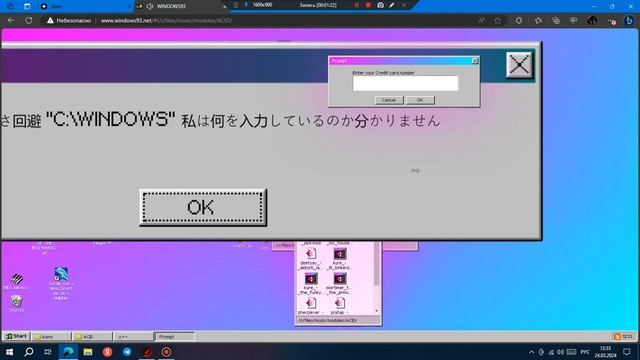Screen dimensions: 640x360
Task: Click the small OK button in the Prompt dialog
Action: [x=420, y=100]
